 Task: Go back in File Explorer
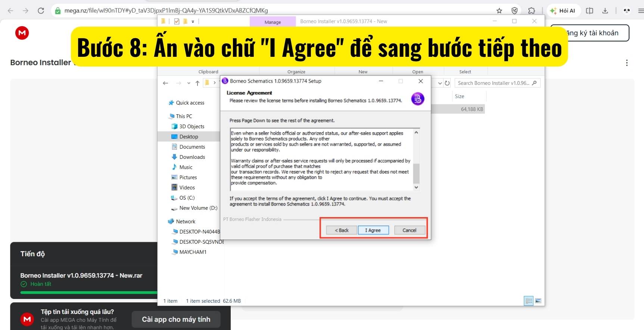(165, 83)
